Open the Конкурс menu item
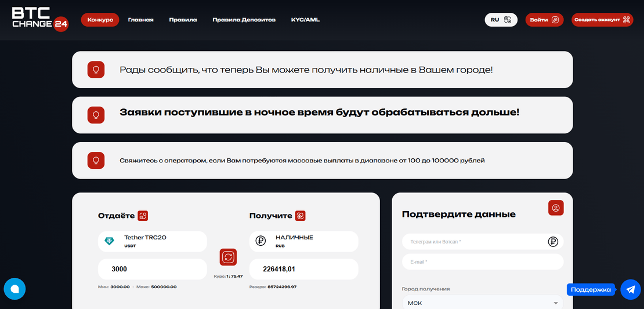 (x=100, y=20)
